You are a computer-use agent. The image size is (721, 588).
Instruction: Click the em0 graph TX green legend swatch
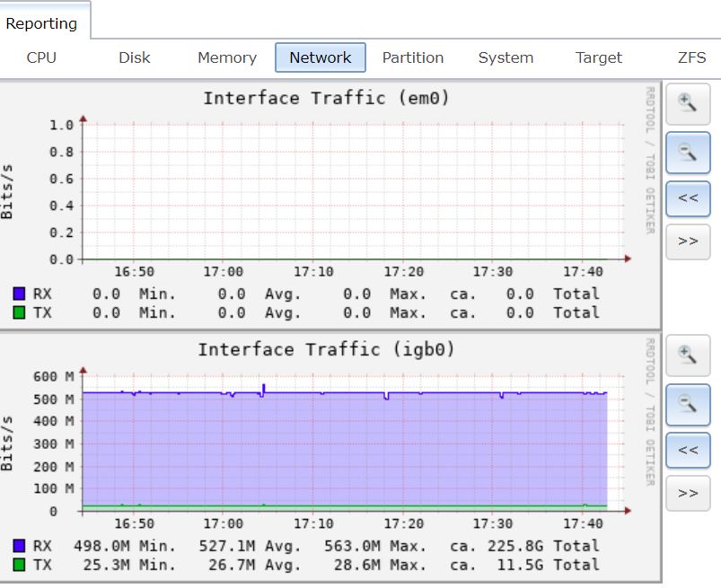(x=19, y=312)
